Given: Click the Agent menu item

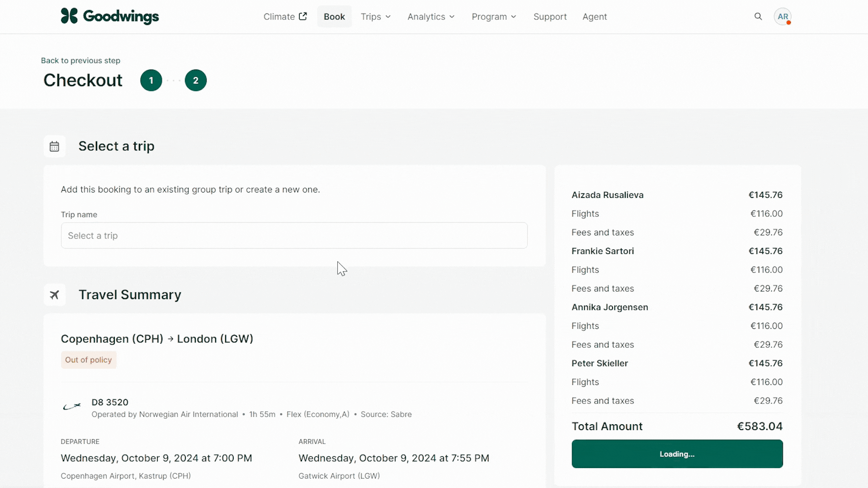Looking at the screenshot, I should tap(594, 16).
